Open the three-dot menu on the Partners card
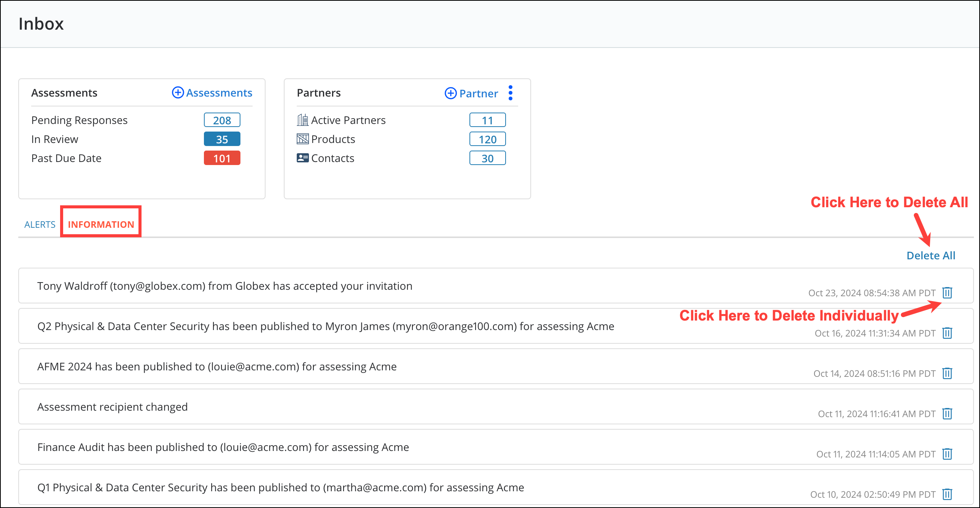 (511, 93)
